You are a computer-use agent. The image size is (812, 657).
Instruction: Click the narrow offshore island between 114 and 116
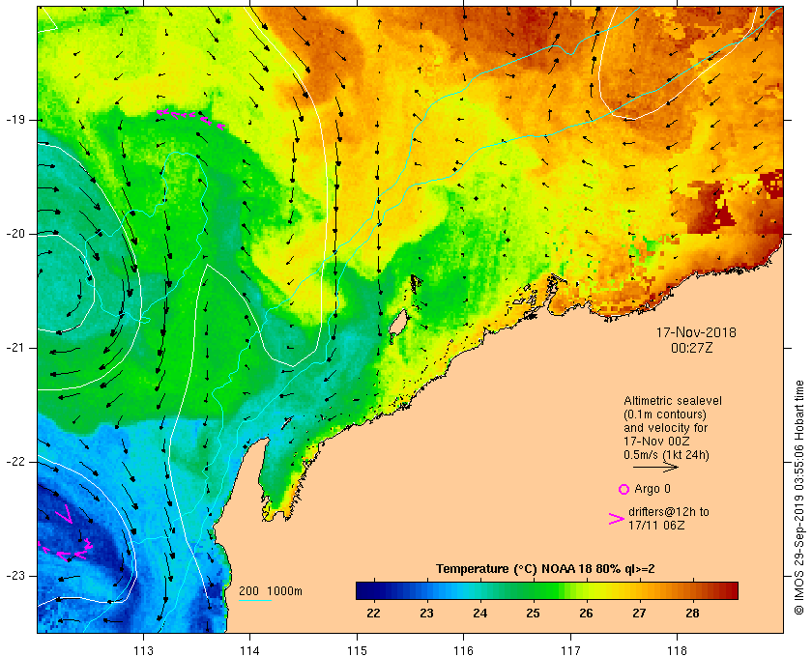[397, 325]
